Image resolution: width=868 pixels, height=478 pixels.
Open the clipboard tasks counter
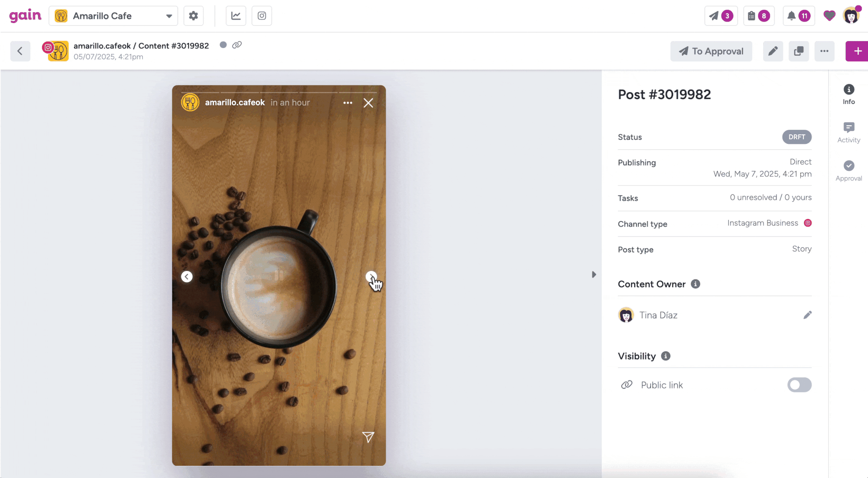point(759,16)
